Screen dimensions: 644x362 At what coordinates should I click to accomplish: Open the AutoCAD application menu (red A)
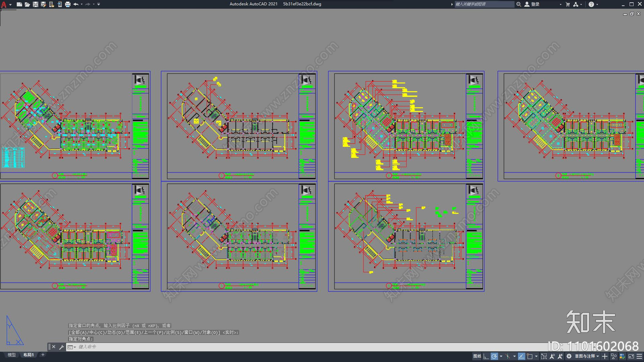(4, 4)
